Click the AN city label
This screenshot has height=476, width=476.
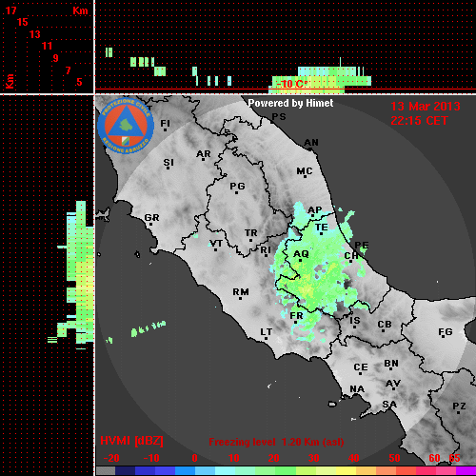coord(311,143)
